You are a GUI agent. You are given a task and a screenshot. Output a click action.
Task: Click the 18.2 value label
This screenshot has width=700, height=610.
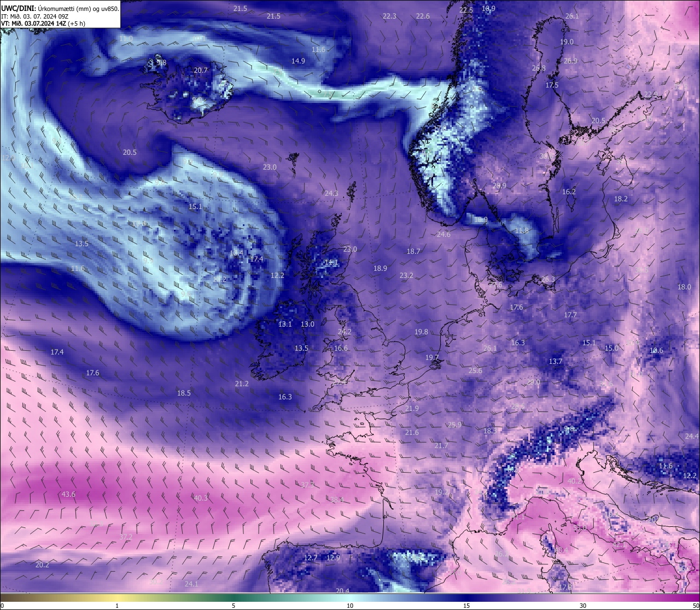coord(621,199)
